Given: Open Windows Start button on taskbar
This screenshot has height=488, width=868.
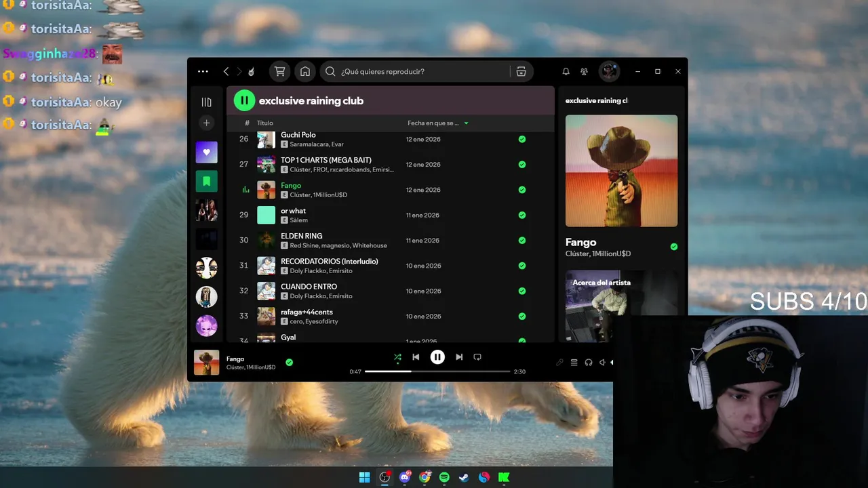Looking at the screenshot, I should (364, 477).
